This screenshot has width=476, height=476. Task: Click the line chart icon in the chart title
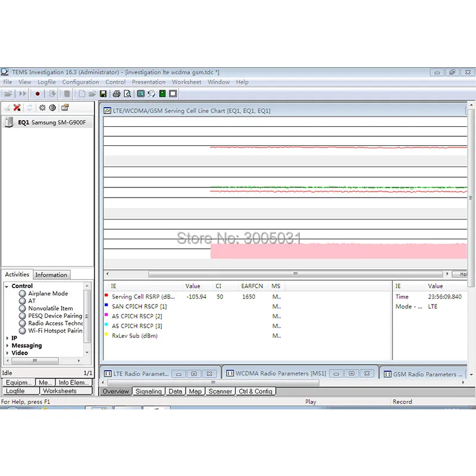tap(107, 111)
